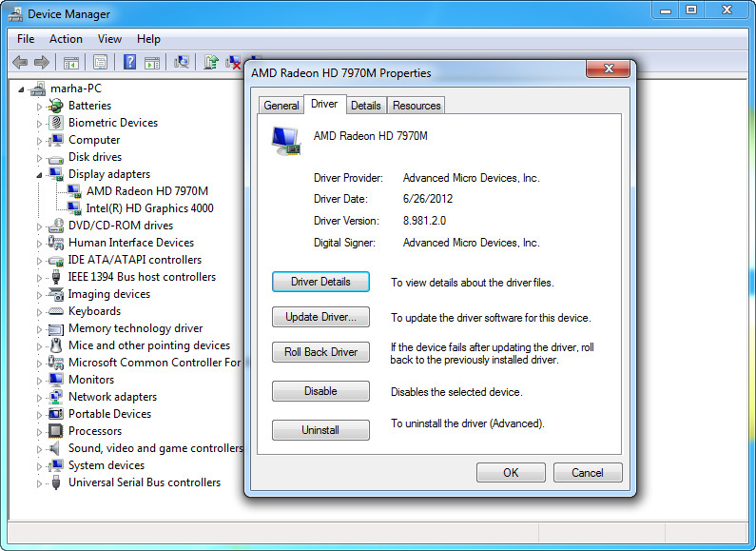
Task: Click the driver version value 8.981.2.0
Action: coord(424,221)
